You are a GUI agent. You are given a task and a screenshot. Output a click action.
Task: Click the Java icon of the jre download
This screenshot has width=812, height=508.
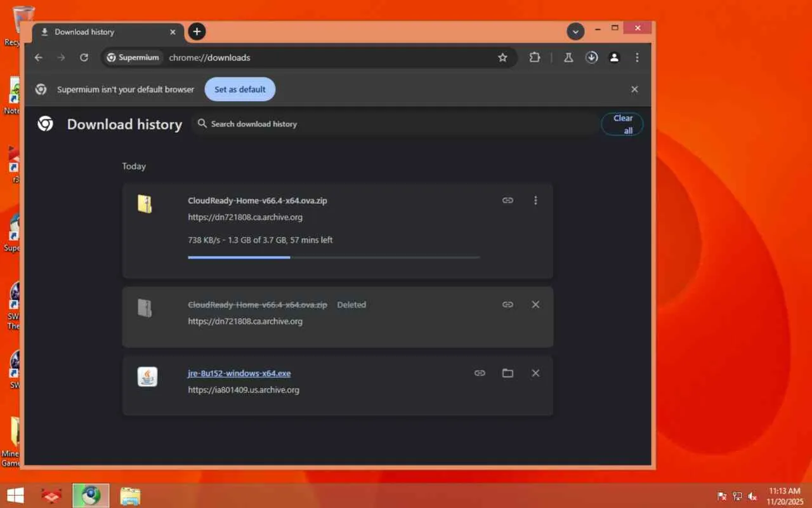coord(147,377)
